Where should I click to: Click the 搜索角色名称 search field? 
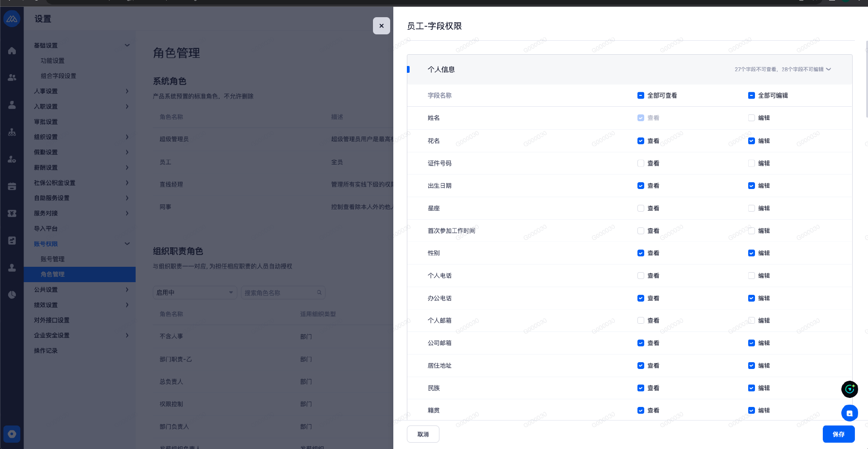279,293
